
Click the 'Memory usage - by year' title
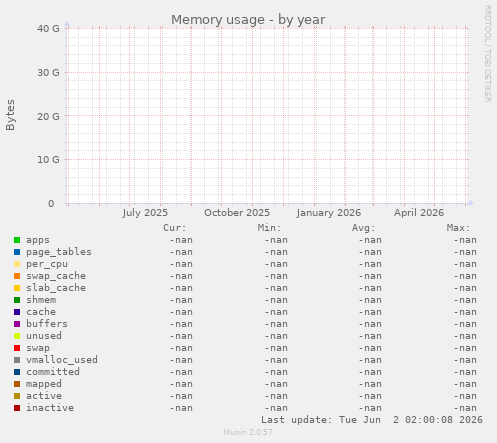pos(248,20)
